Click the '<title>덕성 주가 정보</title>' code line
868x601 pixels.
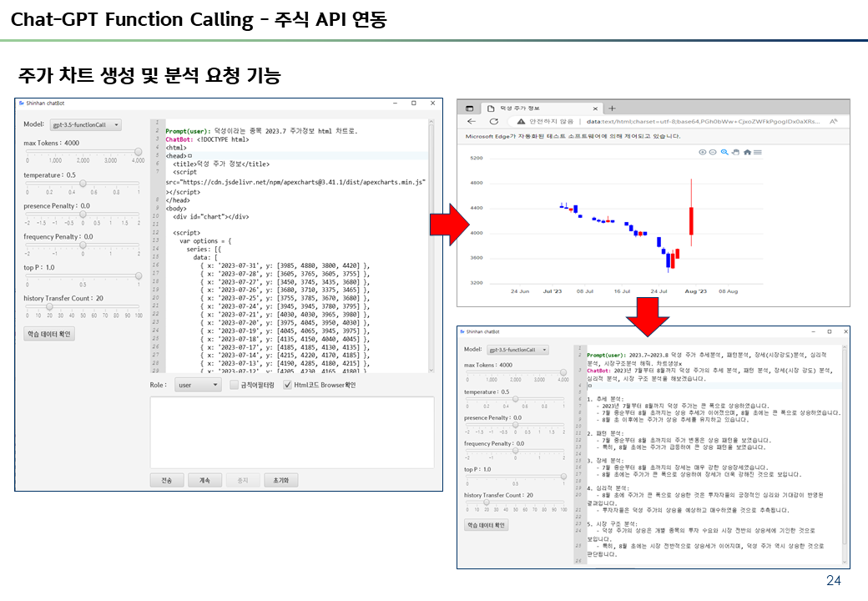221,164
